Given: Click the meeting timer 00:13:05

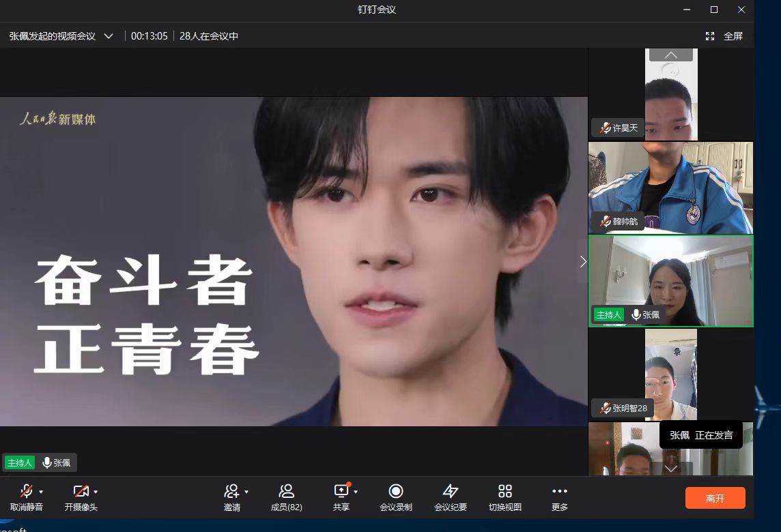Looking at the screenshot, I should click(149, 36).
